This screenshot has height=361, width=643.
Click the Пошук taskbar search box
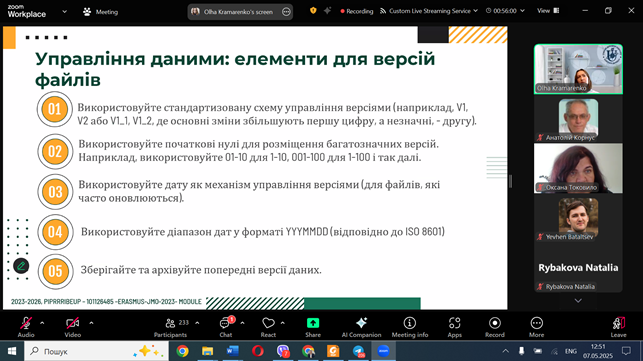click(x=96, y=351)
